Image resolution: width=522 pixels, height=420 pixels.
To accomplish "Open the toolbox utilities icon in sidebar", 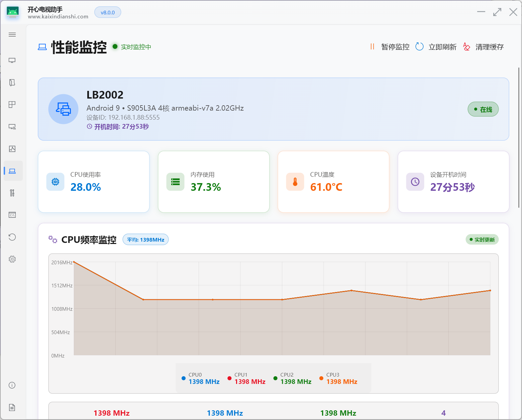I will pyautogui.click(x=12, y=193).
